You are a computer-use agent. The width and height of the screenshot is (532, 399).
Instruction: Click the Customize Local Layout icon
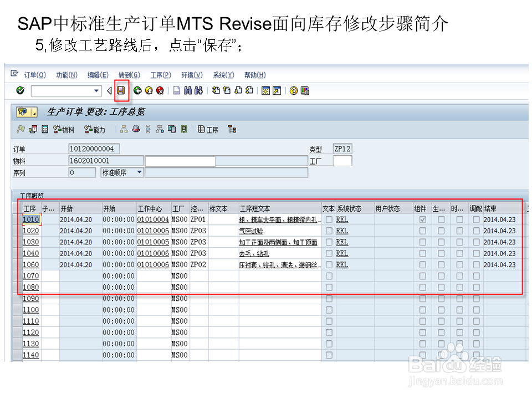pos(305,90)
